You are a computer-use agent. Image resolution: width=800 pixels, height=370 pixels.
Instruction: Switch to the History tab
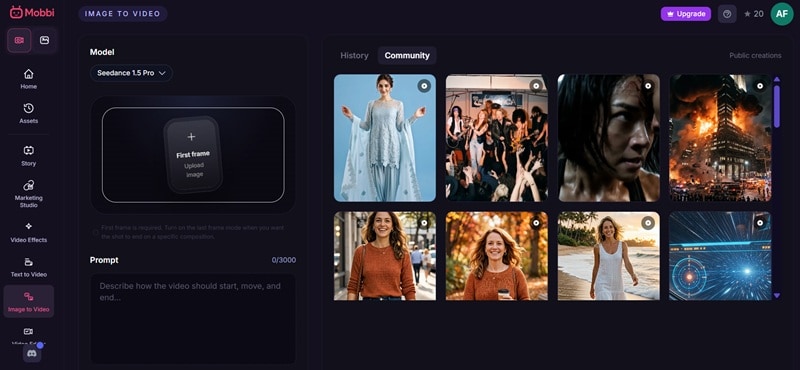354,56
